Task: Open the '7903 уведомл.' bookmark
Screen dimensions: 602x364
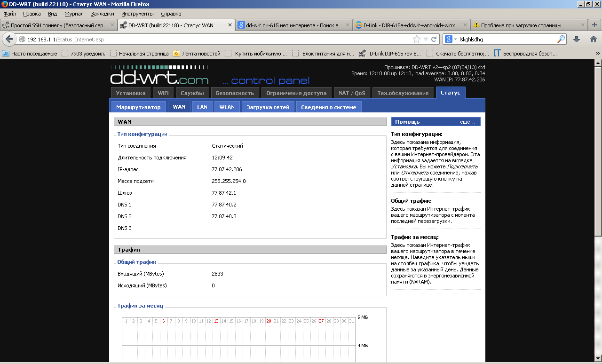Action: click(83, 54)
